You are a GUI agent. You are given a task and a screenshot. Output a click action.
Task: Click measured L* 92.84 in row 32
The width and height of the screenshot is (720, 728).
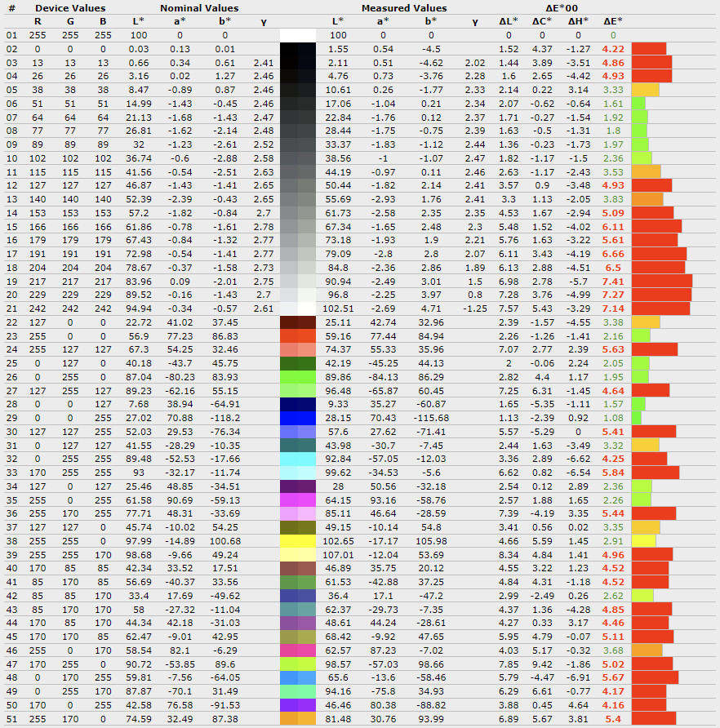pos(338,459)
